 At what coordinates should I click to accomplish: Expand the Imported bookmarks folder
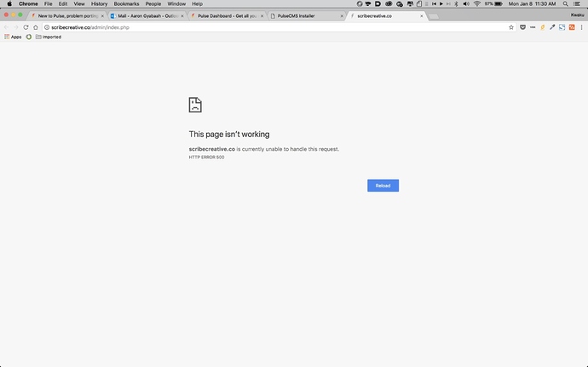pyautogui.click(x=48, y=37)
